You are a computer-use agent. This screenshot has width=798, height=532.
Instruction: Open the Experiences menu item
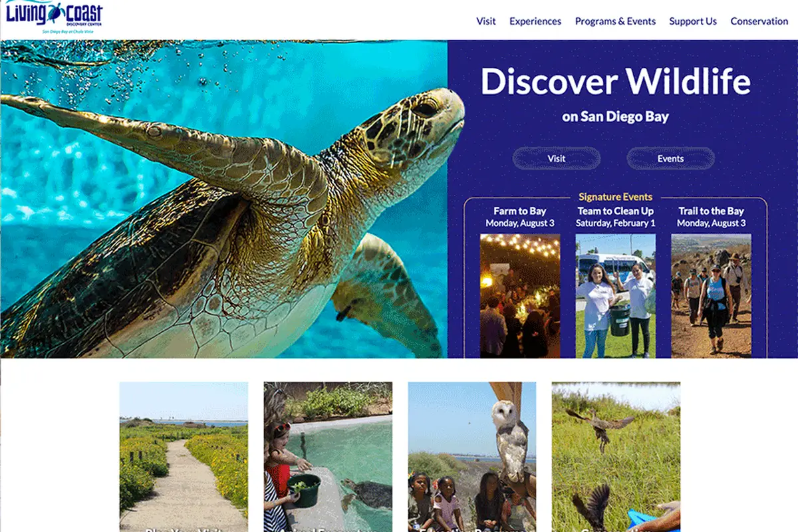pos(535,21)
